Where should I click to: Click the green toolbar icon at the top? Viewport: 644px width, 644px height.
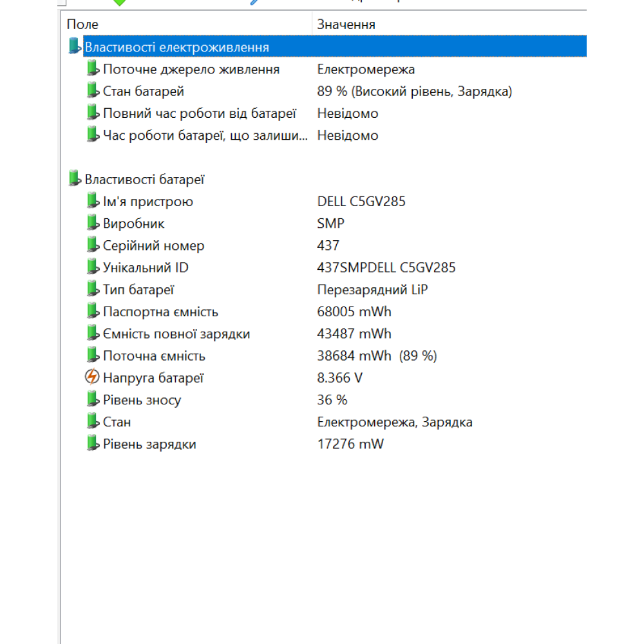coord(120,3)
